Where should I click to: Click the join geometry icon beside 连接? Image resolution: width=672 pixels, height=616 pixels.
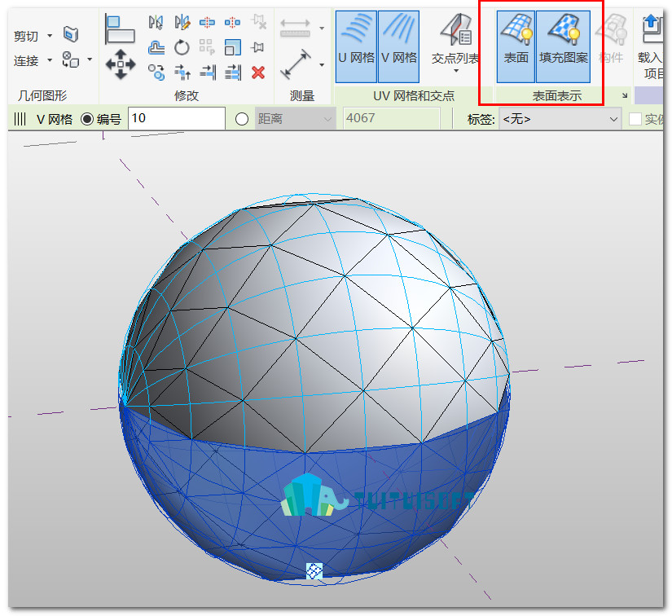[70, 59]
